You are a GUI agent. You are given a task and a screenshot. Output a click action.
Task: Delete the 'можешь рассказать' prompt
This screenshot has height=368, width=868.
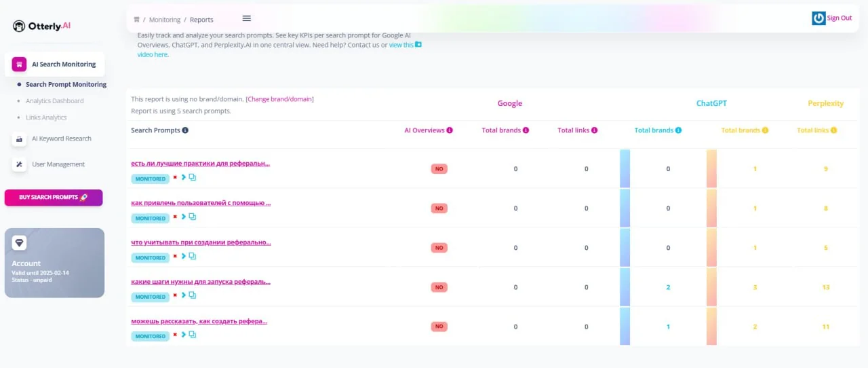click(x=175, y=335)
